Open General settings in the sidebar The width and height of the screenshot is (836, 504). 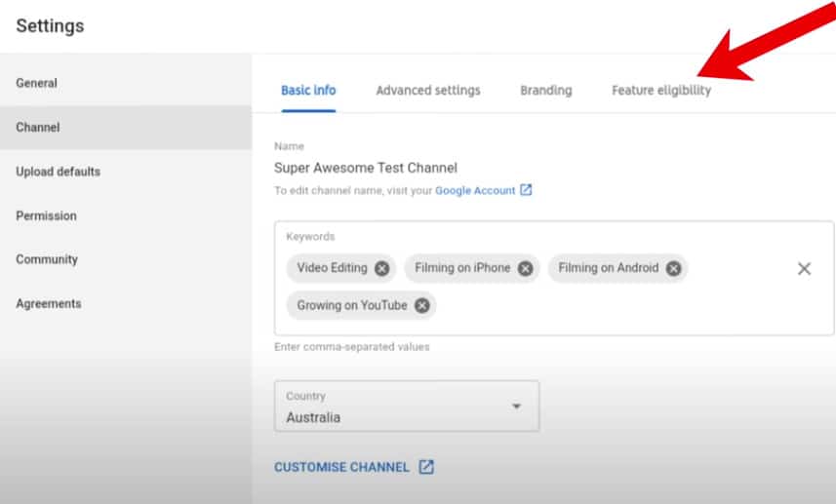point(37,84)
